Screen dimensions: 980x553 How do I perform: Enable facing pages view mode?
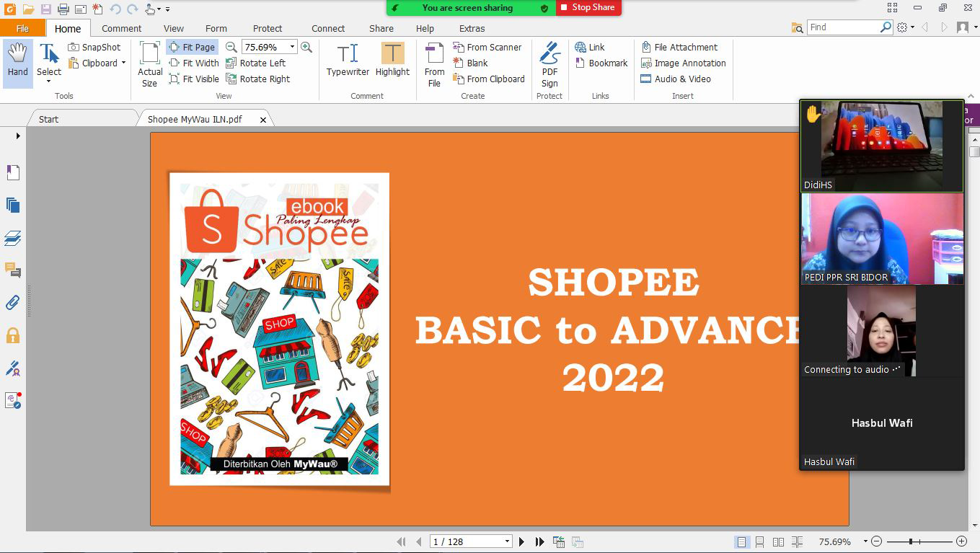click(779, 541)
